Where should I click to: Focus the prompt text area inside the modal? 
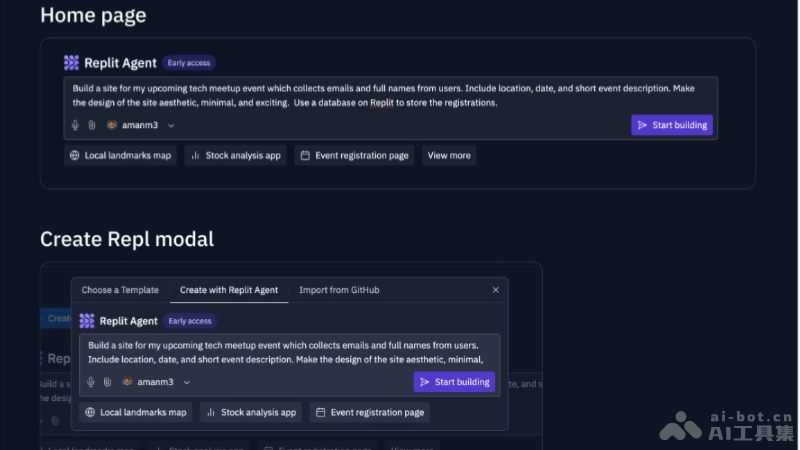pos(288,352)
